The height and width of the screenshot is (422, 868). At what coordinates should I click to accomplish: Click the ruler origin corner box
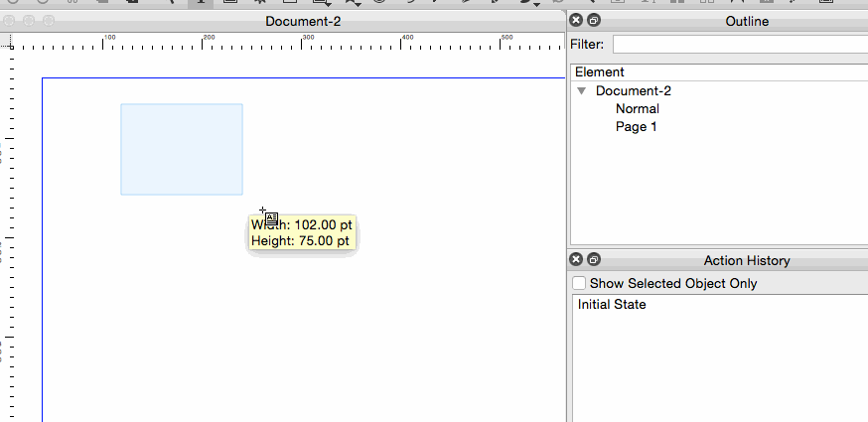pos(4,42)
